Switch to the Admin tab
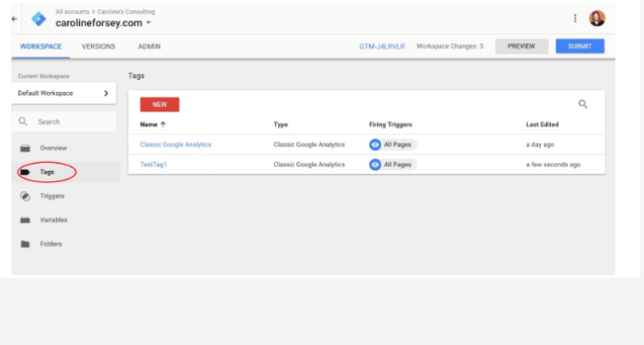 point(149,46)
